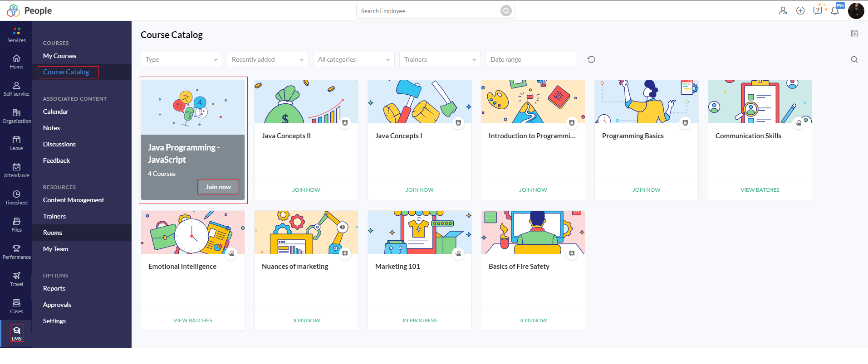The image size is (868, 364).
Task: Open Calendar in the menu
Action: (x=56, y=112)
